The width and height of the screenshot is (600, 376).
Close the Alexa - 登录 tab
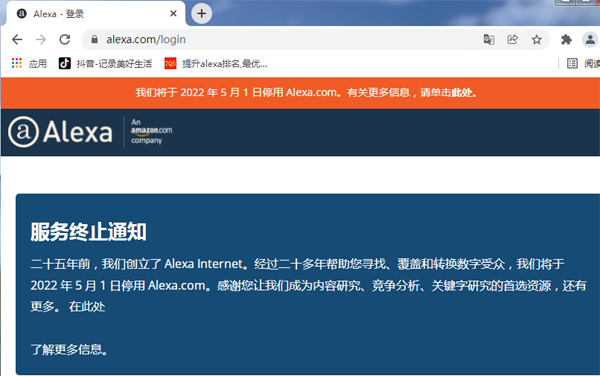tap(173, 14)
